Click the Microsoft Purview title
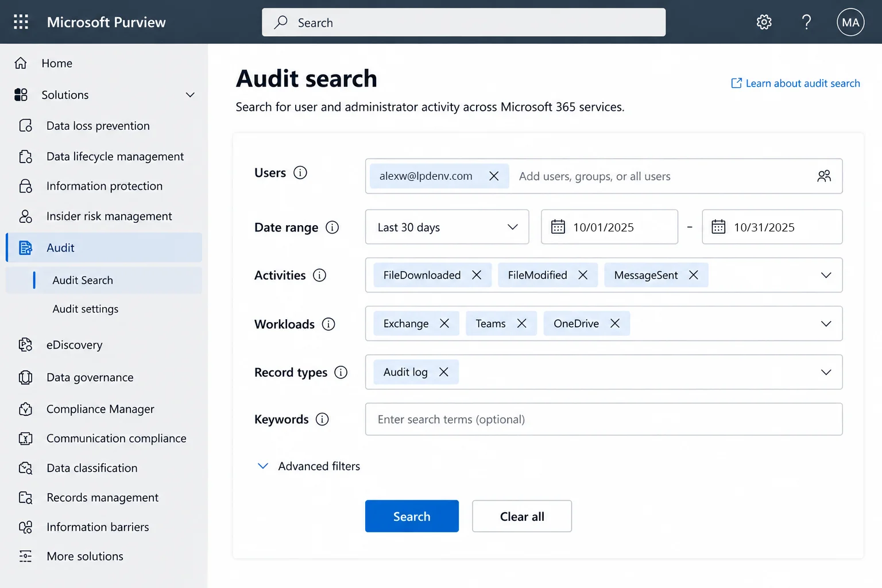The width and height of the screenshot is (882, 588). 106,22
